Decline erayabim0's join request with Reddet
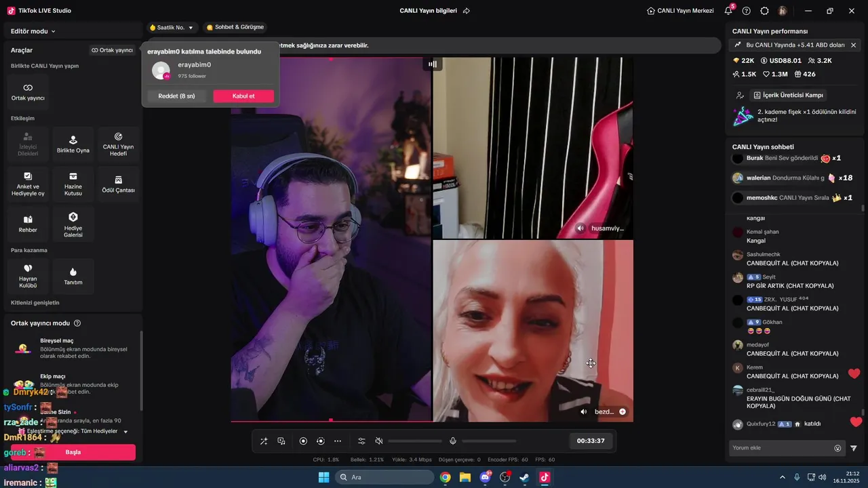Screen dimensions: 868x488 click(x=176, y=96)
